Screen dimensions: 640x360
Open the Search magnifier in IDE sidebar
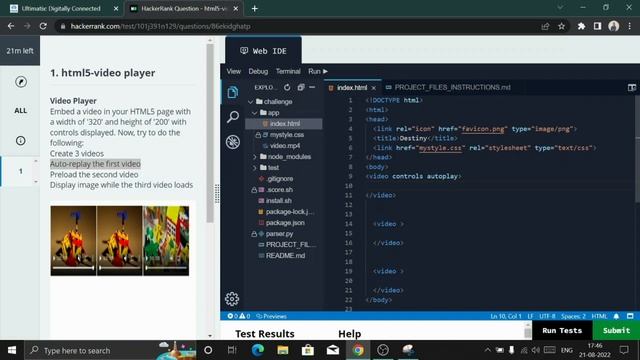click(x=233, y=117)
